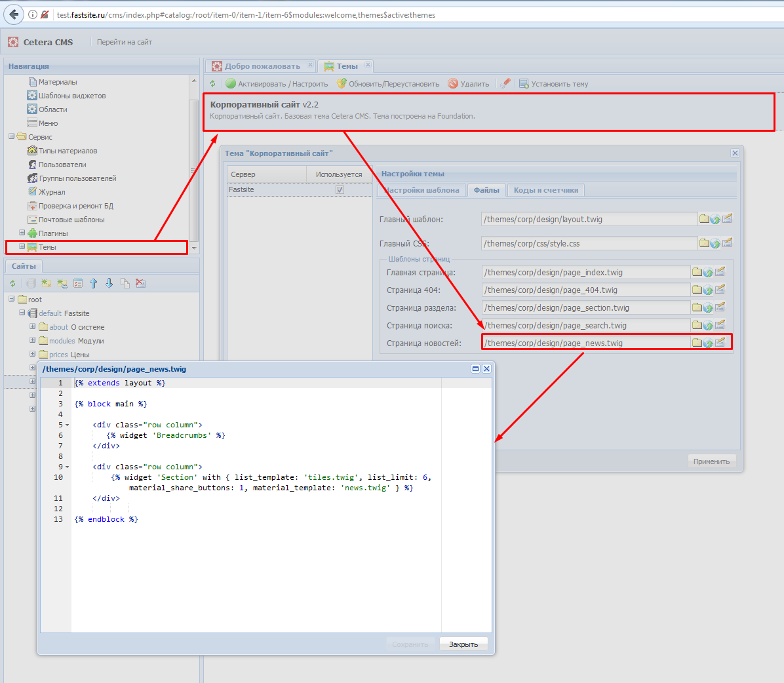Viewport: 784px width, 683px height.
Task: Toggle Используется checkbox for Fastsite server
Action: [340, 190]
